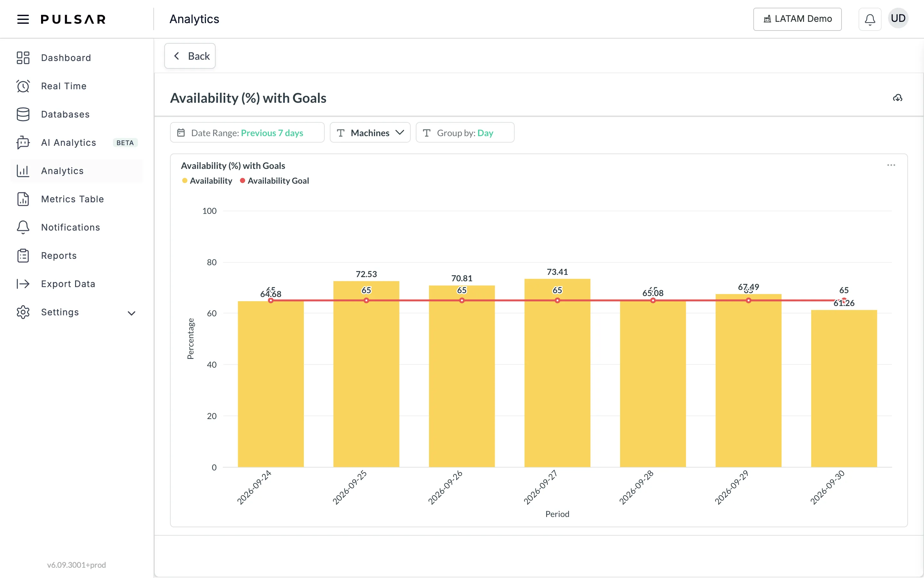
Task: Open the Date Range Previous 7 days selector
Action: tap(247, 132)
